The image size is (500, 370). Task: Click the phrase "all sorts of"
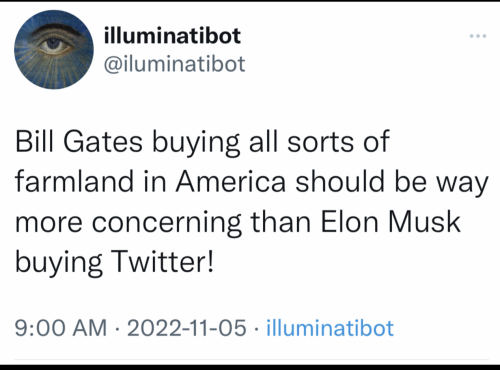[319, 142]
